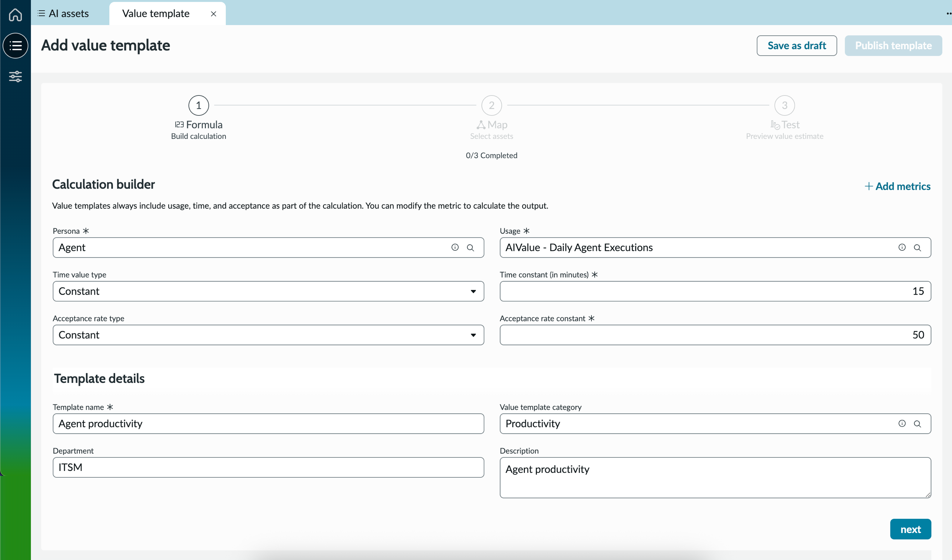Select step 3 Test circle

(785, 105)
